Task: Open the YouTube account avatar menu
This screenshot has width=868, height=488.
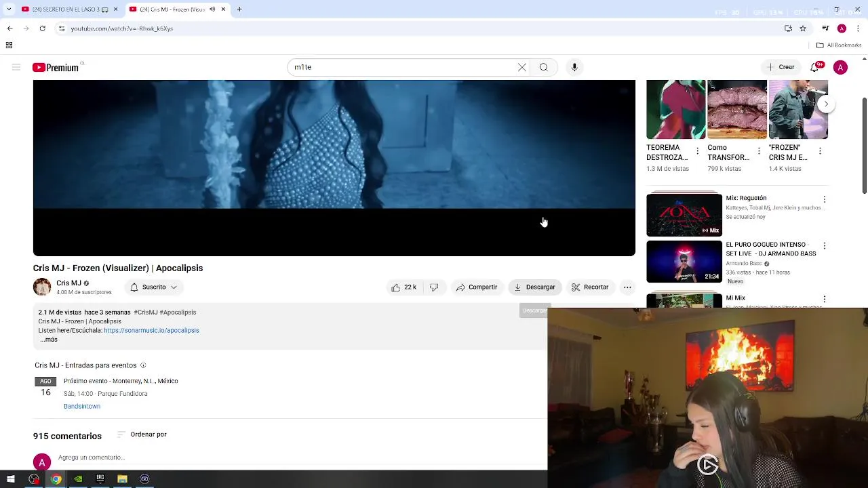Action: pyautogui.click(x=840, y=67)
